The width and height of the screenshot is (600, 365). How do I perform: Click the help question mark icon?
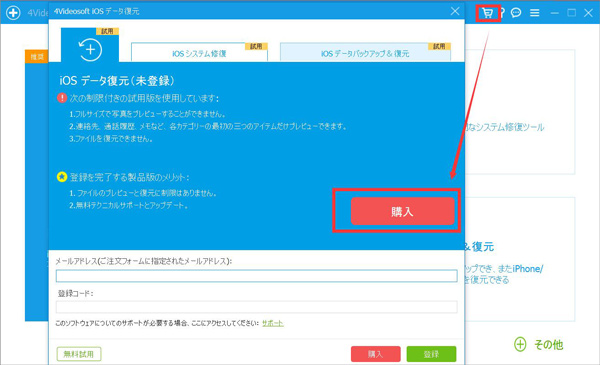coord(502,13)
